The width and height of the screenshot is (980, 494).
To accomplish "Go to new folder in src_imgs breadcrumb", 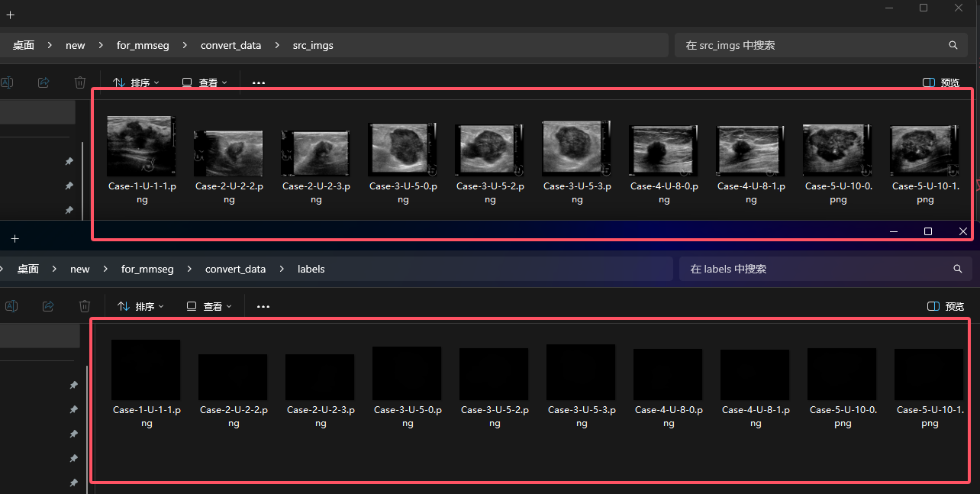I will tap(76, 45).
